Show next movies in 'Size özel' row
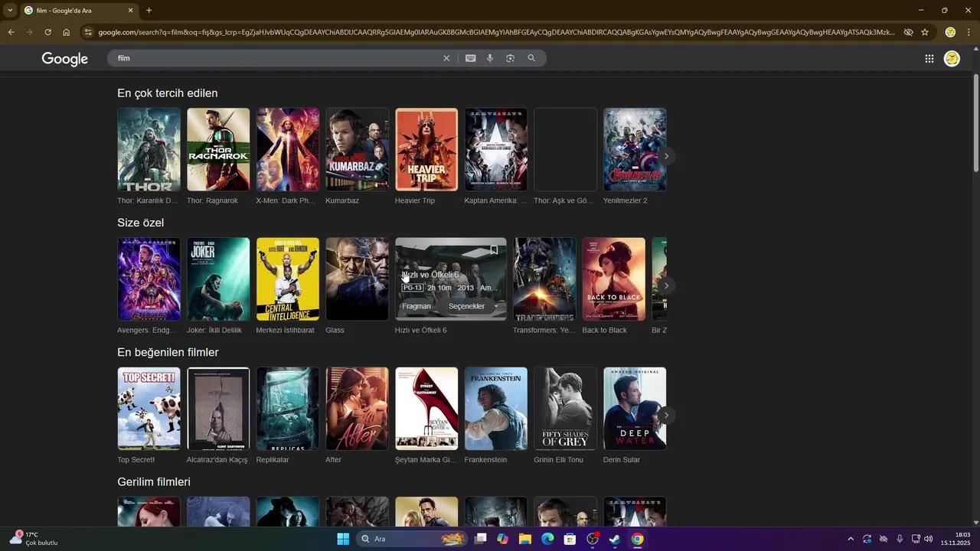This screenshot has width=980, height=551. pyautogui.click(x=666, y=285)
